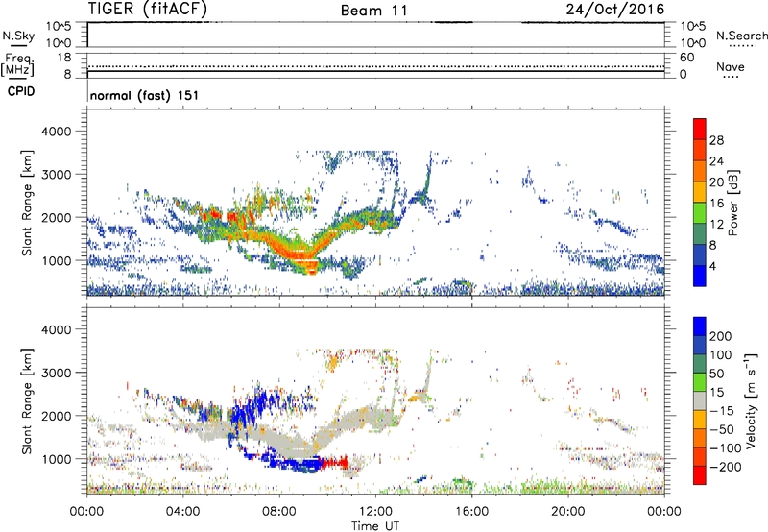Click the red negative-velocity patch in Velocity plot
Screen dimensions: 768x532
[334, 462]
